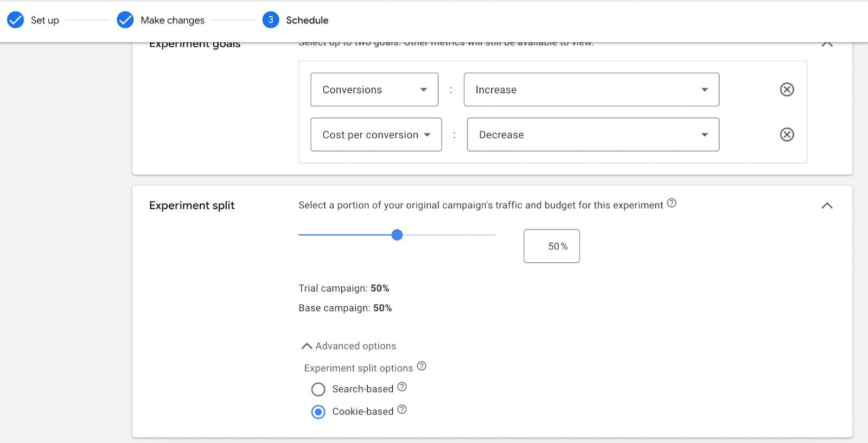The width and height of the screenshot is (868, 443).
Task: Collapse the Experiment split panel
Action: [827, 206]
